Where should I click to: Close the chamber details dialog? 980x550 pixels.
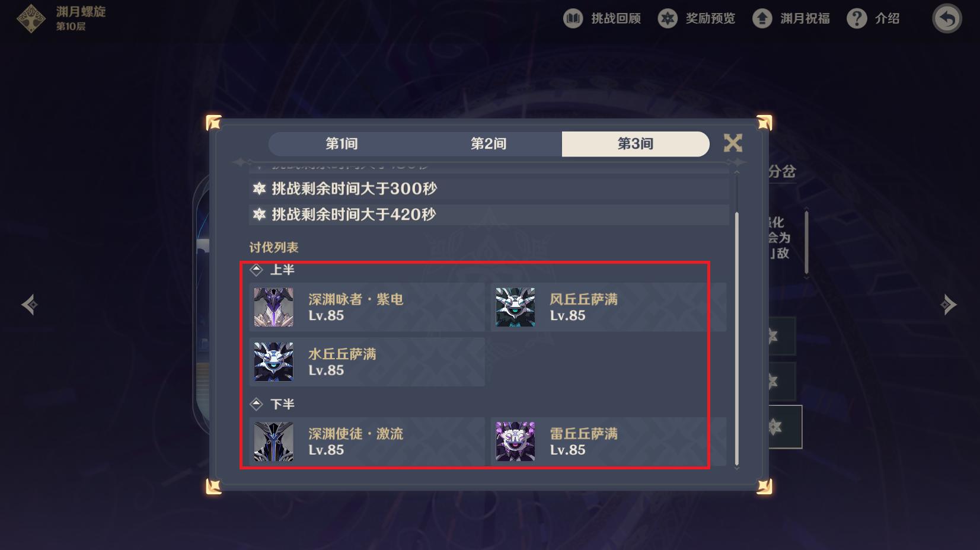click(x=733, y=143)
